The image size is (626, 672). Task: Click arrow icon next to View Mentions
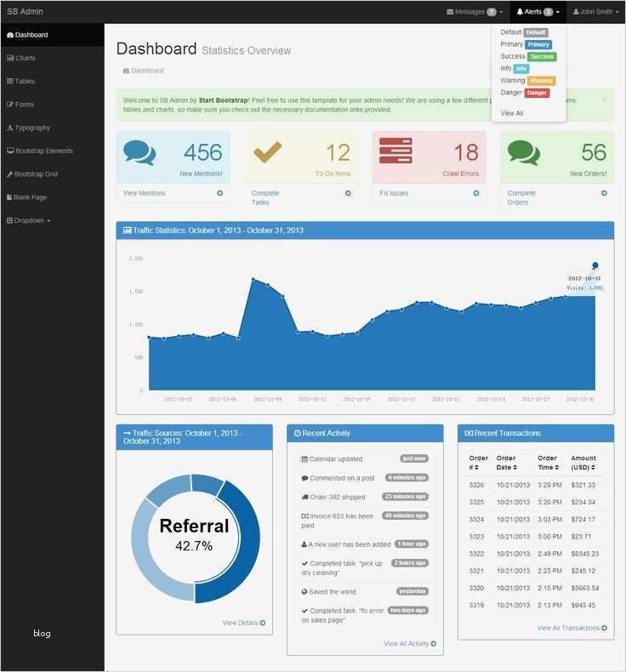(x=219, y=193)
